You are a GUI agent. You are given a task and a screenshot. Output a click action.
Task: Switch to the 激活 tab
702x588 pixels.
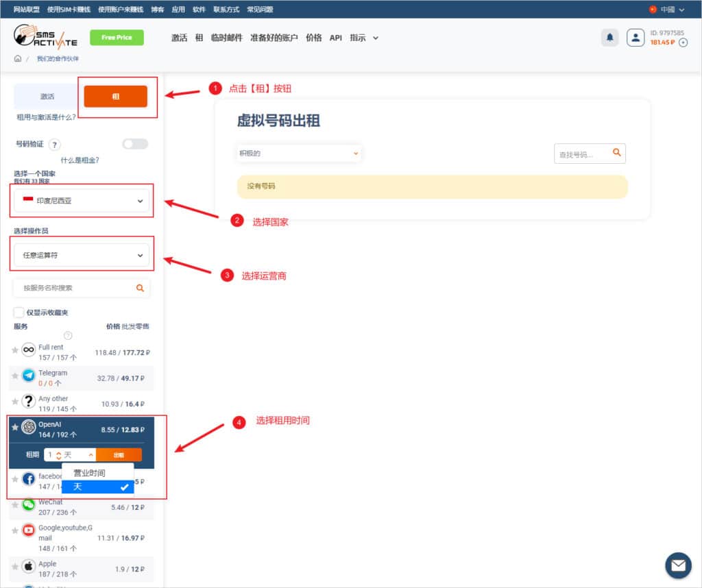click(47, 96)
